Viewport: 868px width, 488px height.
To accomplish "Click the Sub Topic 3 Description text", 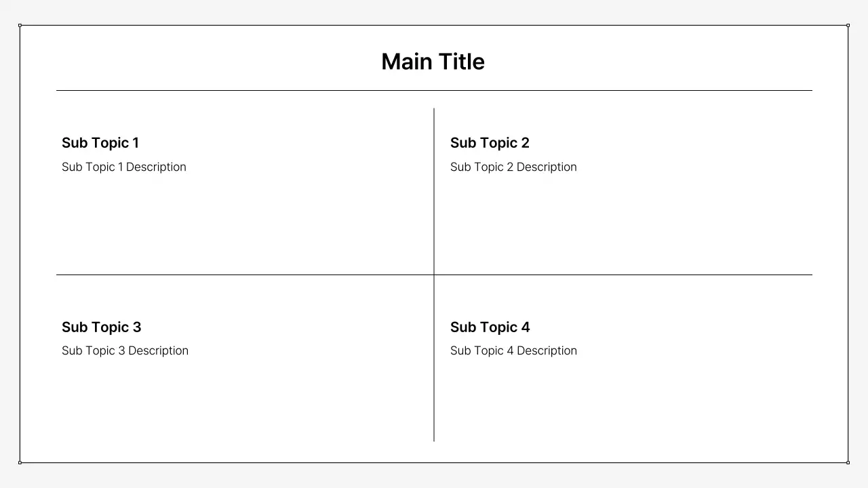I will [x=125, y=350].
